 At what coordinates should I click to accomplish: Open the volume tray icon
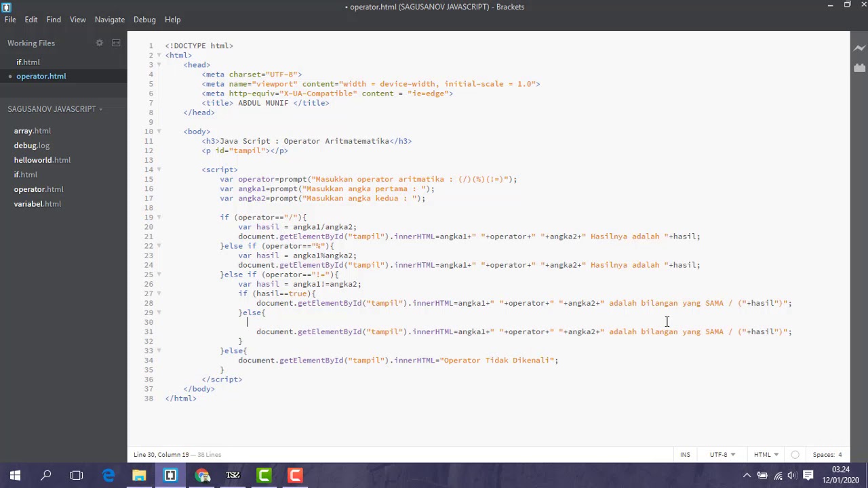point(792,476)
